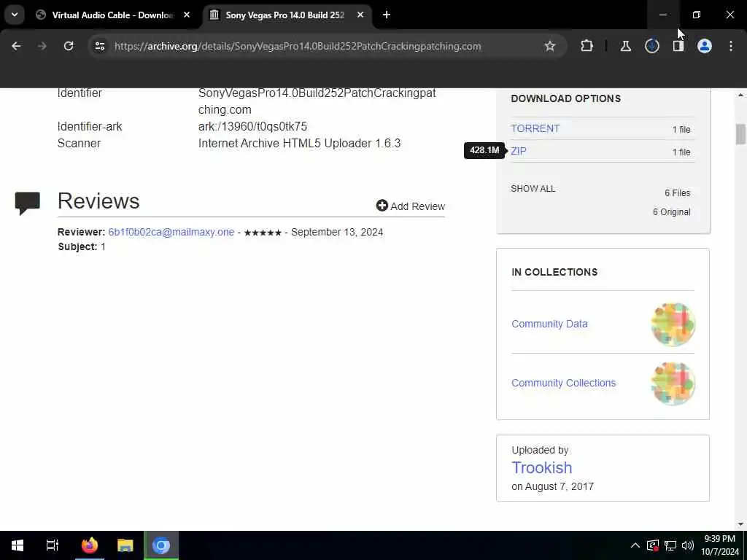747x560 pixels.
Task: Open the Chrome profile avatar
Action: (704, 46)
